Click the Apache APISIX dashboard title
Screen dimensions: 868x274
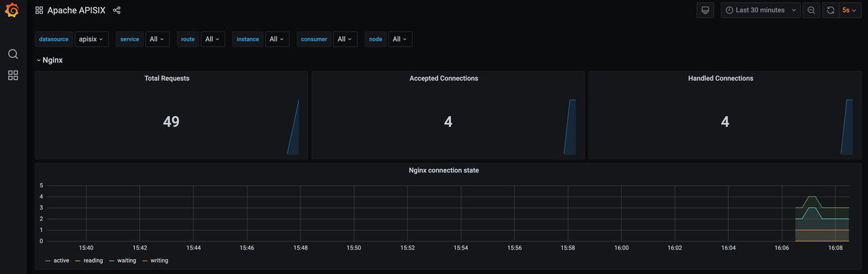coord(76,10)
